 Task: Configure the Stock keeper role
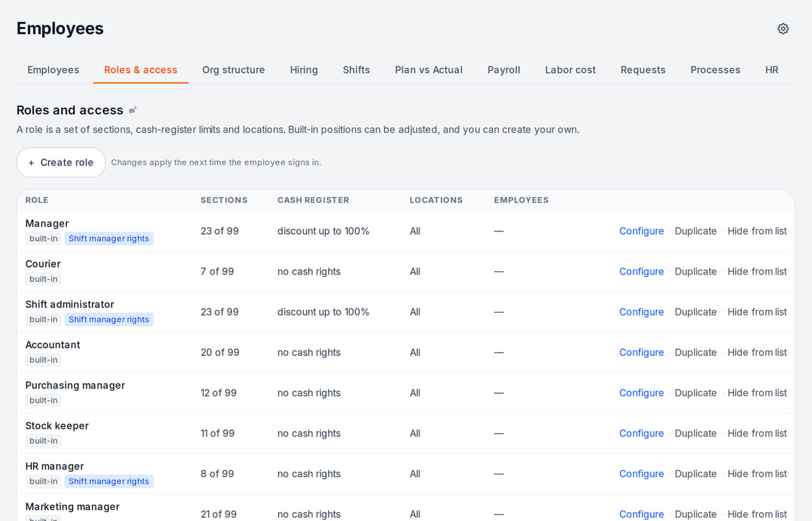[641, 434]
